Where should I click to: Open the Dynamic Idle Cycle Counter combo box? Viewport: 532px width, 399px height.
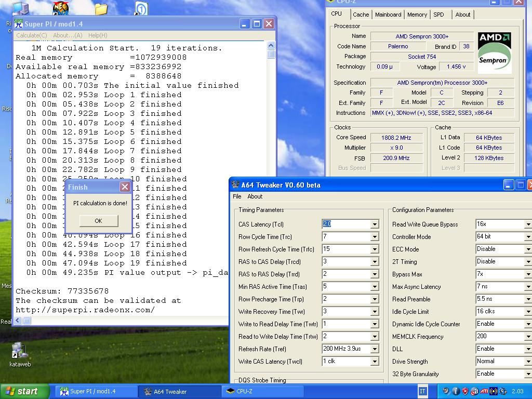pyautogui.click(x=503, y=324)
